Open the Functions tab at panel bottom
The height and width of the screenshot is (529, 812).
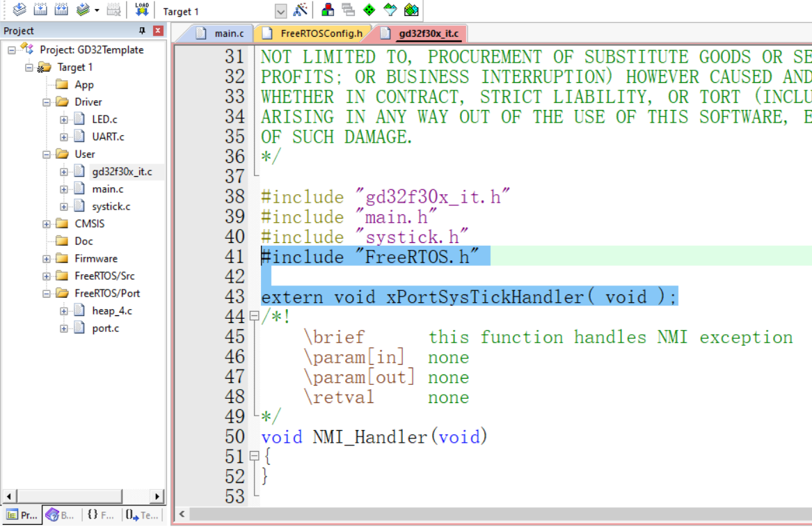[100, 515]
